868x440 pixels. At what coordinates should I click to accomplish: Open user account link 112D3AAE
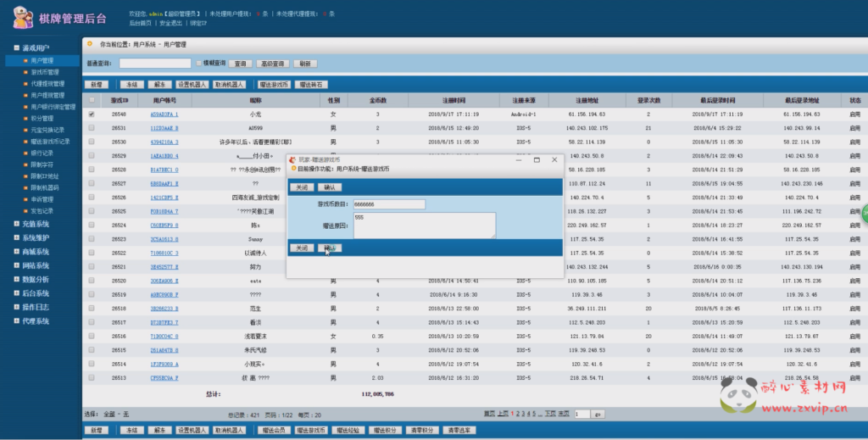[164, 128]
